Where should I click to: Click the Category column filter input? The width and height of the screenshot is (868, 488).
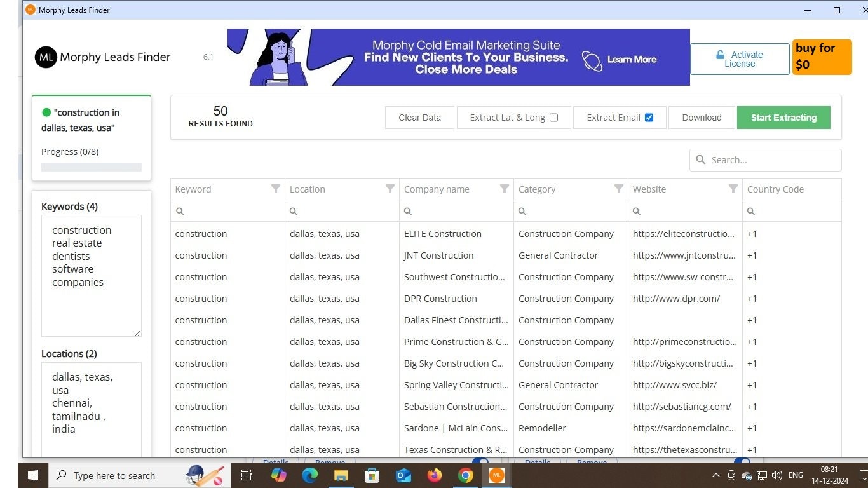[x=571, y=211]
